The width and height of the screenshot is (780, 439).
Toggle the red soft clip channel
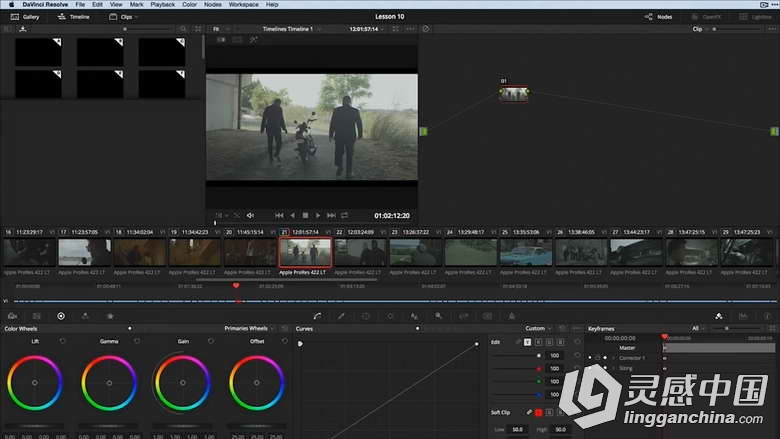point(538,413)
